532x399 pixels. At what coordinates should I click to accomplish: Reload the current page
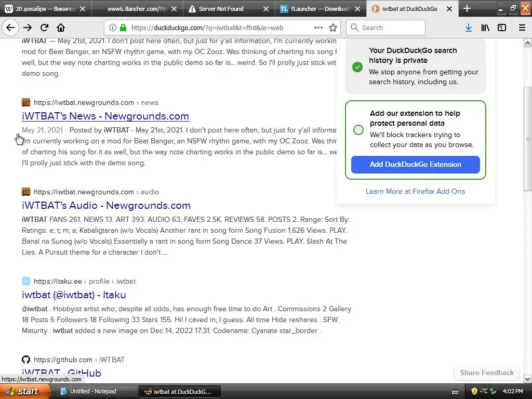(x=44, y=28)
